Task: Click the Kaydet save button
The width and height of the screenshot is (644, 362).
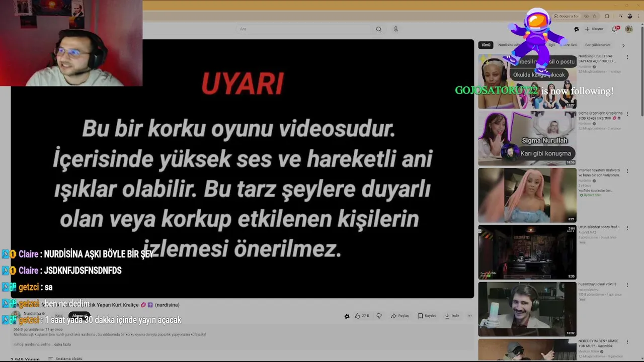Action: 426,316
